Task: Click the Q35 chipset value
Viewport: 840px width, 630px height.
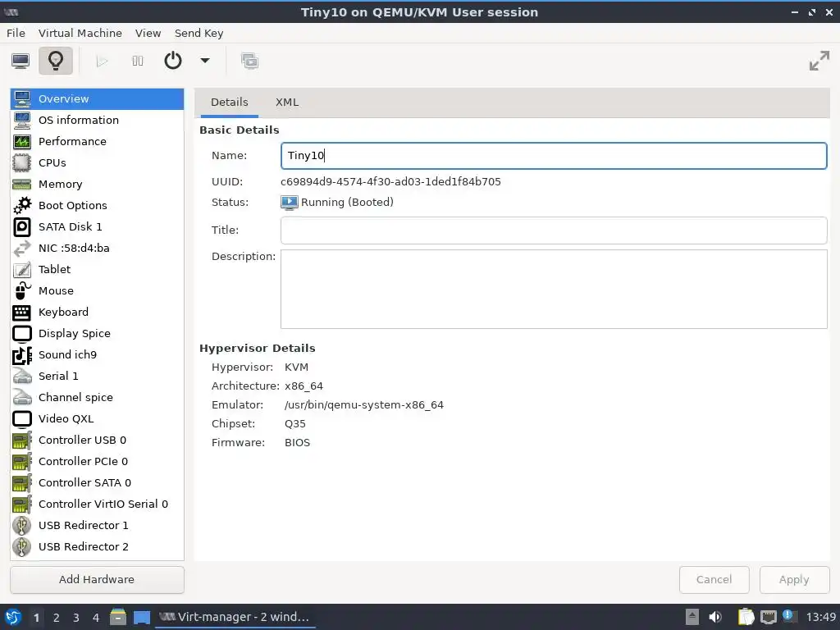Action: coord(295,424)
